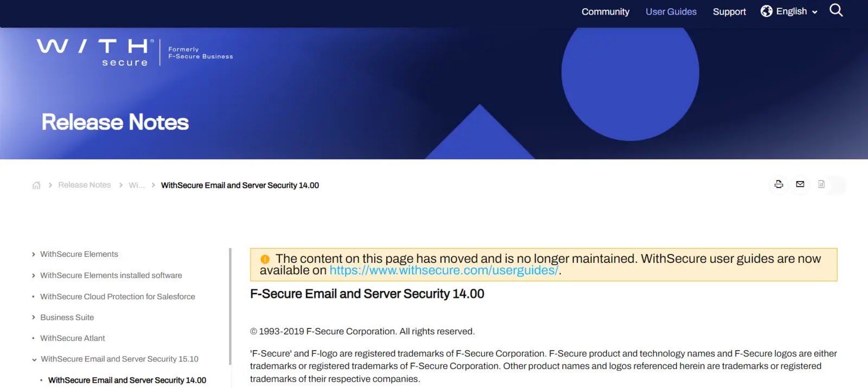Open the Community menu item

pos(605,11)
